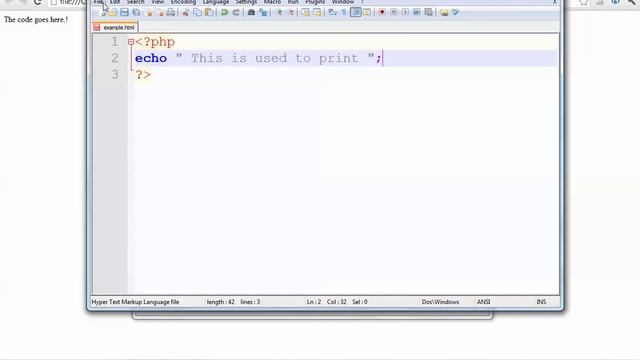Toggle word wrap in the toolbar
Image resolution: width=640 pixels, height=360 pixels.
[332, 13]
